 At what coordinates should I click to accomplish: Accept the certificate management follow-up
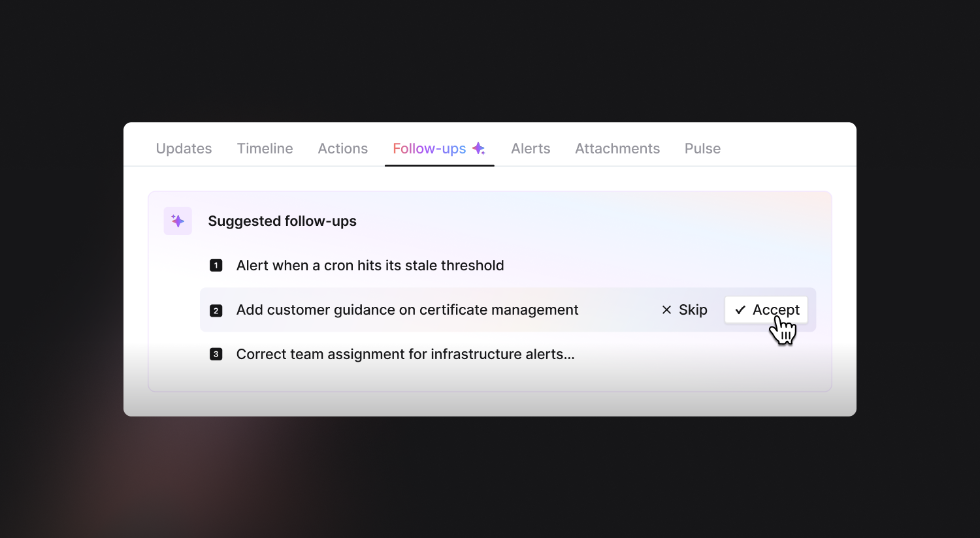(x=766, y=310)
